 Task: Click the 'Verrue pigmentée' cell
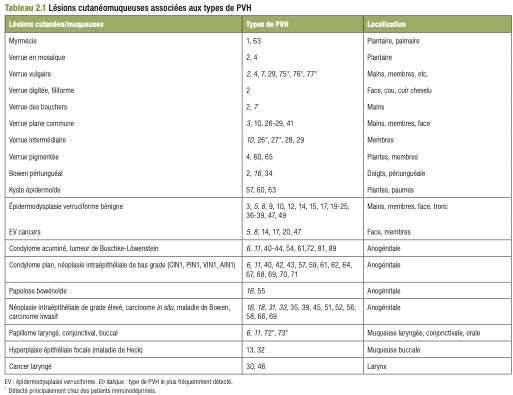(x=34, y=157)
